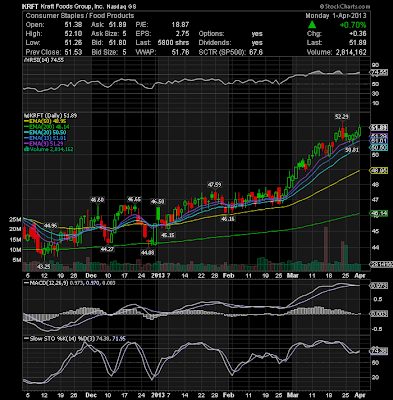
Task: Click the green EMA(200) legend entry
Action: [46, 127]
